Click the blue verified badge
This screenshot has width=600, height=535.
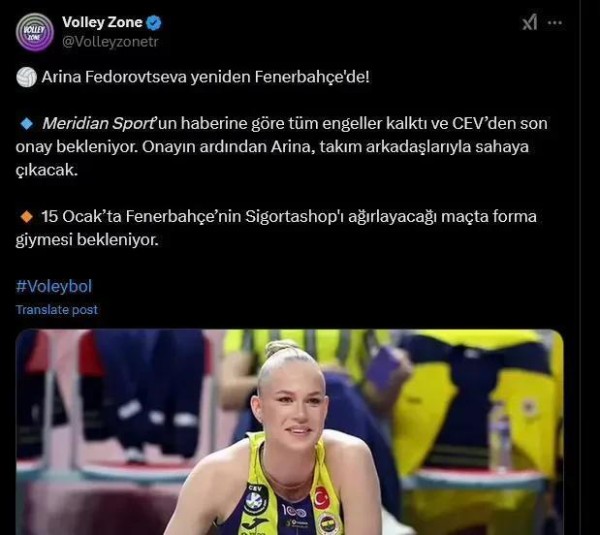pos(154,23)
